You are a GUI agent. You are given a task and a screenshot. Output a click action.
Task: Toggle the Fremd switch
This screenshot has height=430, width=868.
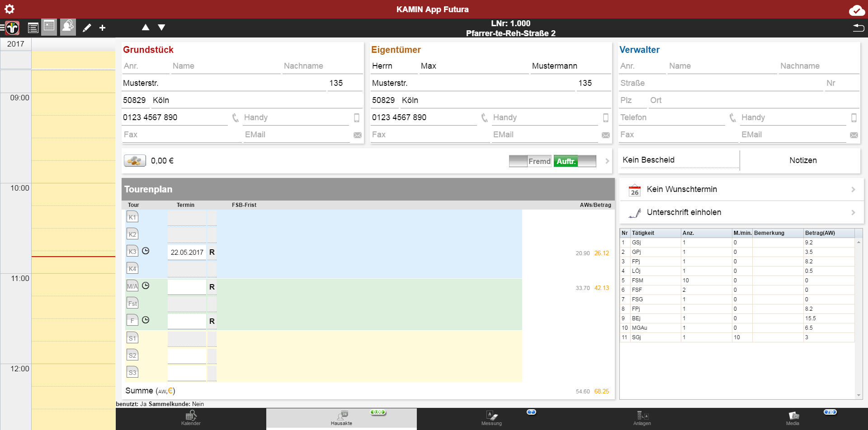pos(530,161)
